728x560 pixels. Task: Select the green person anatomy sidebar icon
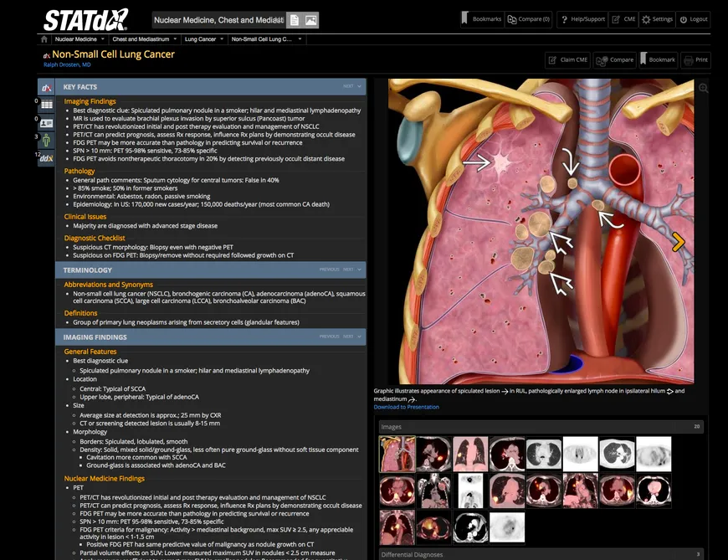pos(46,141)
